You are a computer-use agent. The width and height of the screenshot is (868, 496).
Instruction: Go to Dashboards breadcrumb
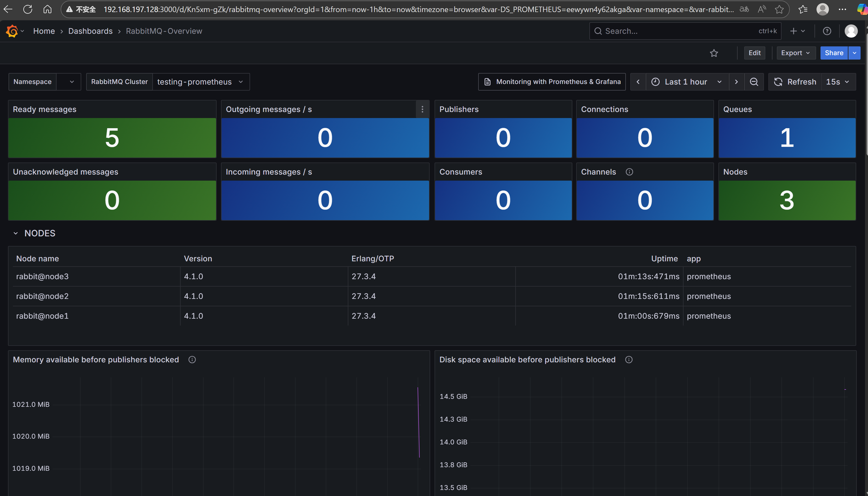point(90,31)
